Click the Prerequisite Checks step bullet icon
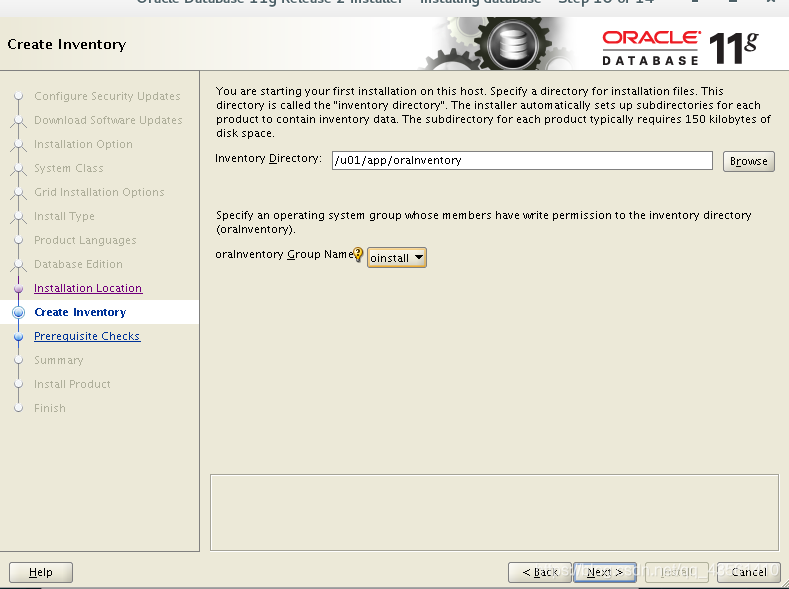 pyautogui.click(x=19, y=336)
